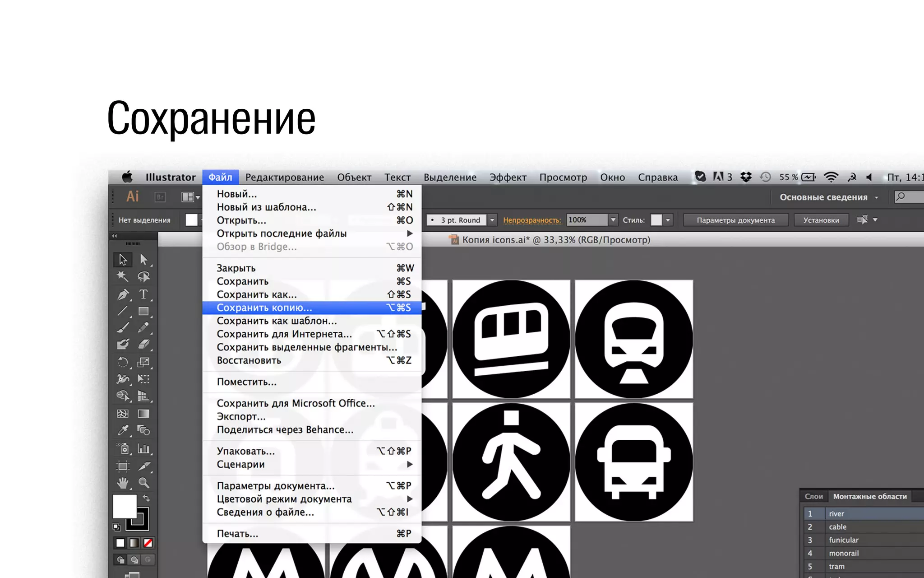Select the Selection (black arrow) tool
This screenshot has height=578, width=924.
[123, 260]
